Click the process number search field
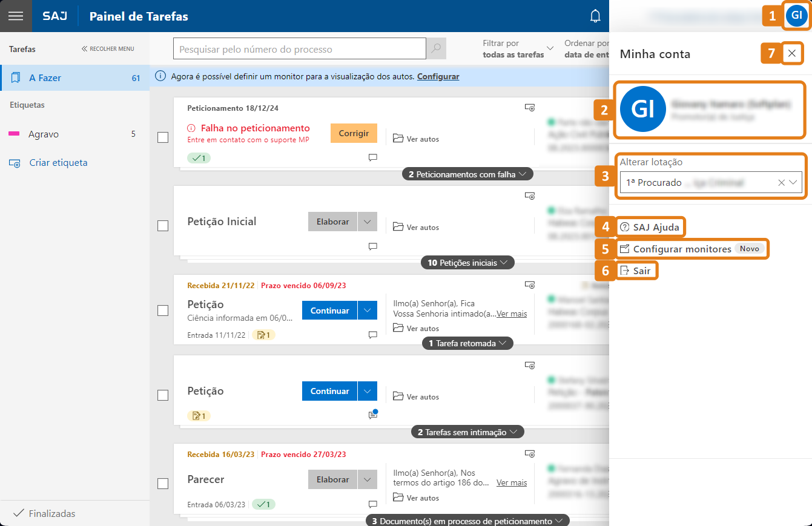 click(299, 49)
